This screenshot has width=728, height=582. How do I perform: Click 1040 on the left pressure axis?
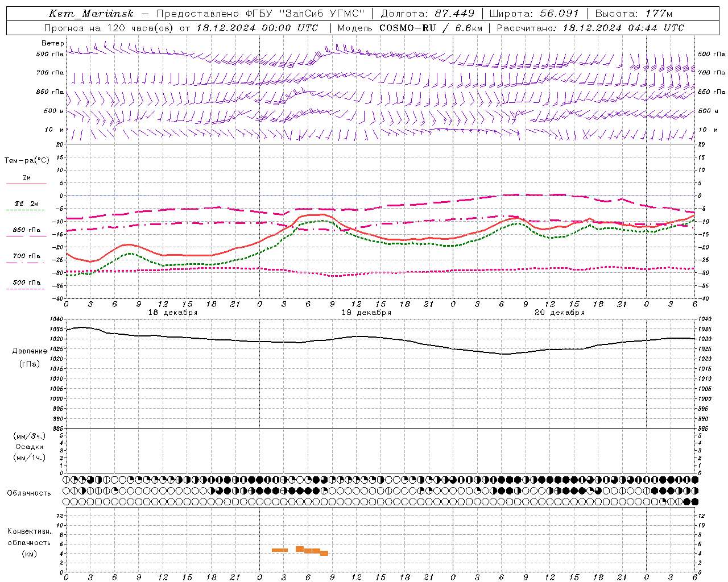(56, 319)
